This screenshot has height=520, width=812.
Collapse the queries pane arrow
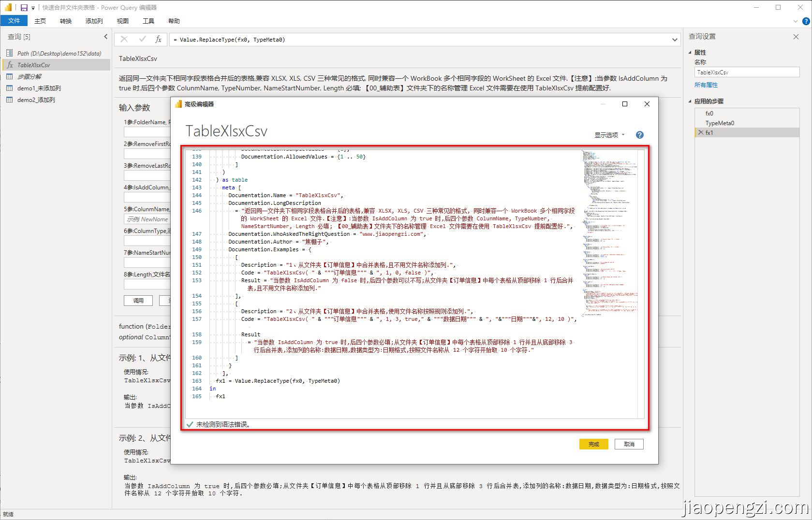point(106,37)
